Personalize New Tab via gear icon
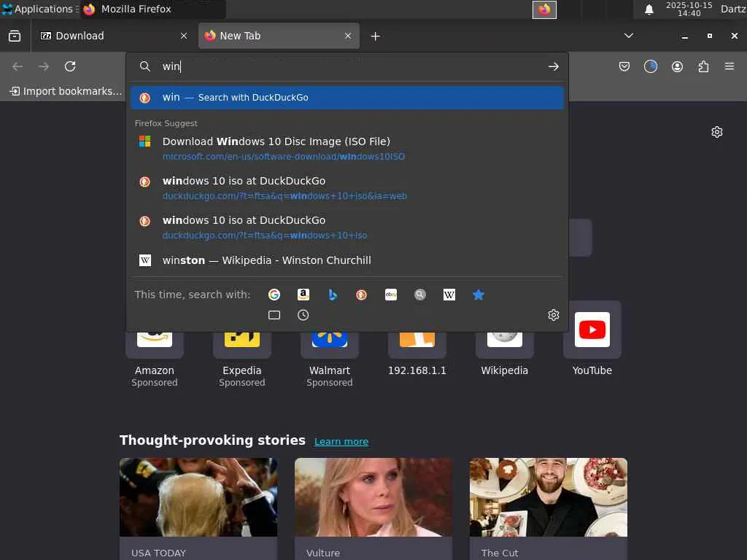 [x=716, y=132]
